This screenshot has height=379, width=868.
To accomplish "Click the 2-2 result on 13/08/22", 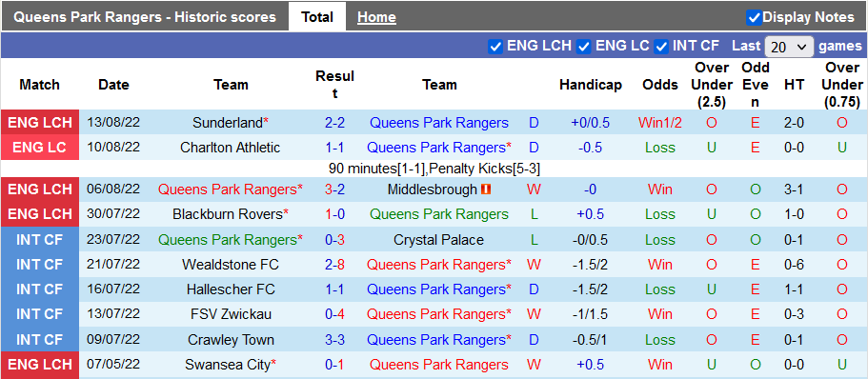I will [335, 123].
